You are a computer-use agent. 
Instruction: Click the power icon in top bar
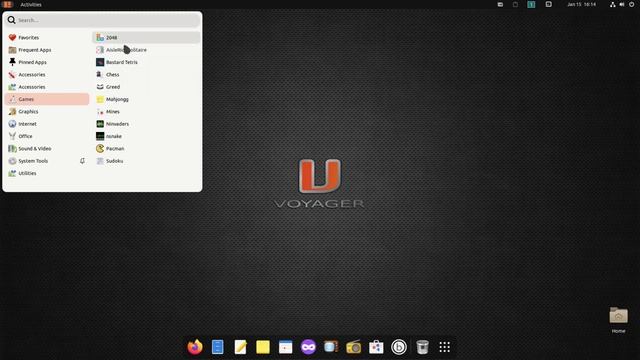(x=631, y=4)
